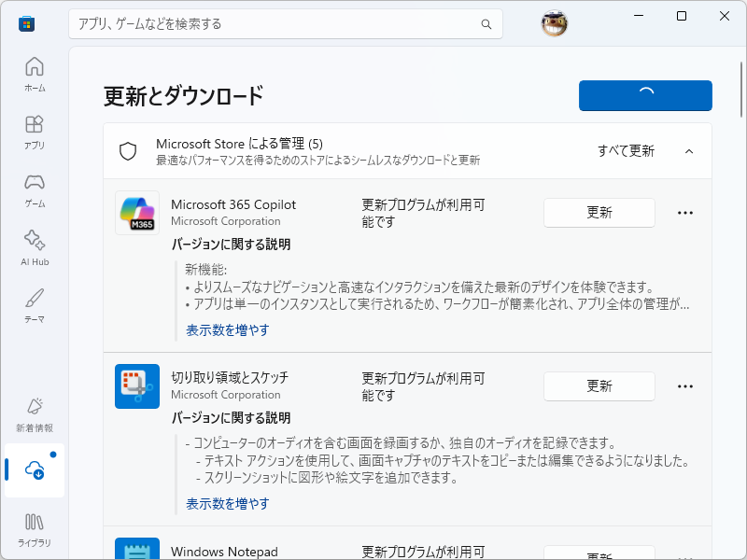Click Microsoft Corporation under 切り取り領域とスケッチ
This screenshot has height=560, width=747.
(226, 394)
